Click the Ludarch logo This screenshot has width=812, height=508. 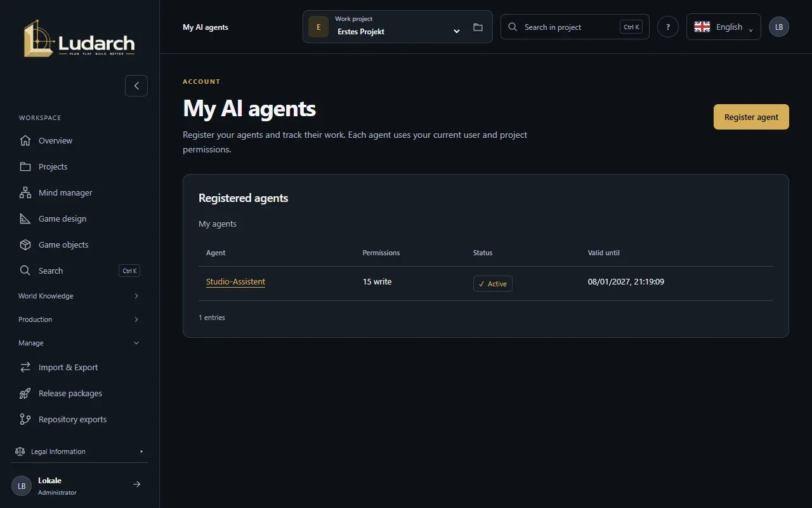click(x=79, y=38)
